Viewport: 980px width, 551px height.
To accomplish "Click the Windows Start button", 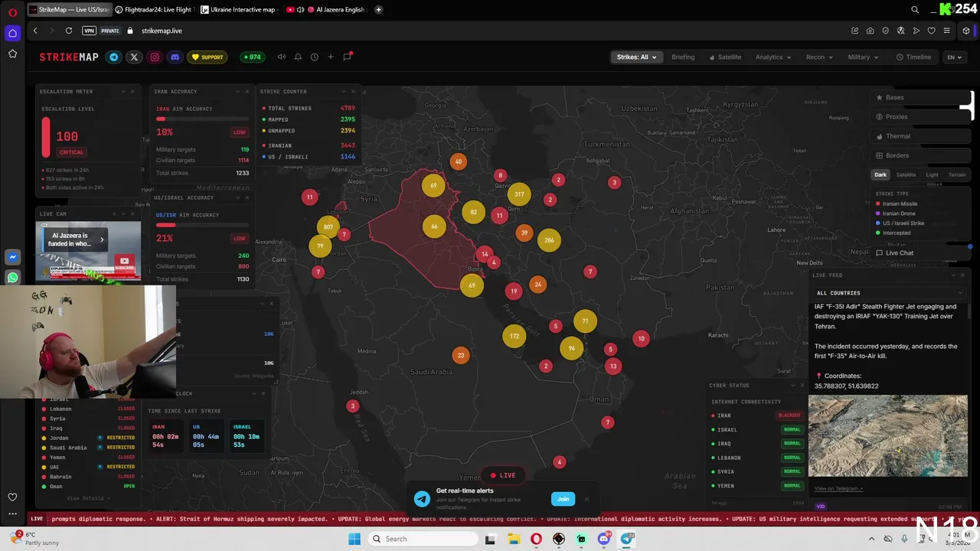I will click(354, 539).
